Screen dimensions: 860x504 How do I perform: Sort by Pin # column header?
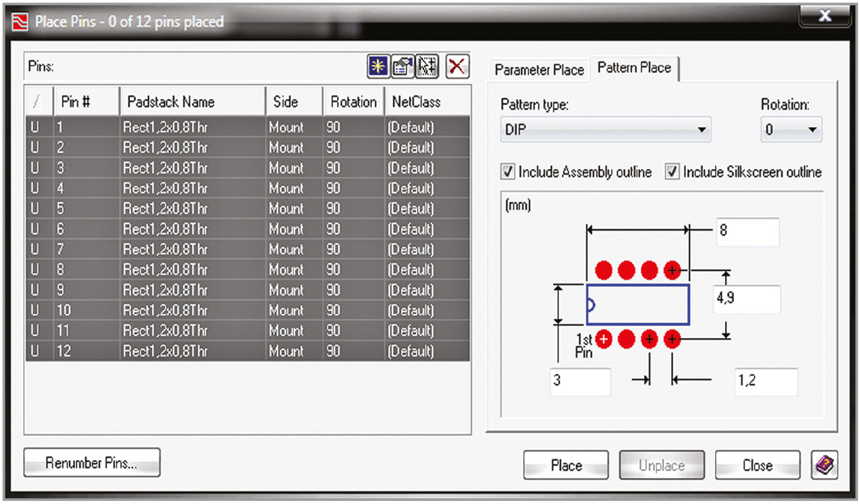[85, 102]
